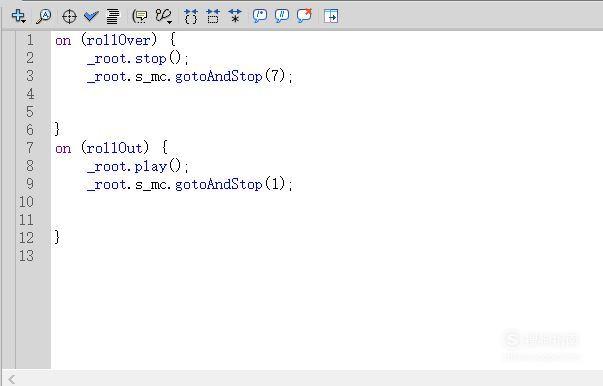Show code hint icon
The image size is (603, 386).
(140, 17)
